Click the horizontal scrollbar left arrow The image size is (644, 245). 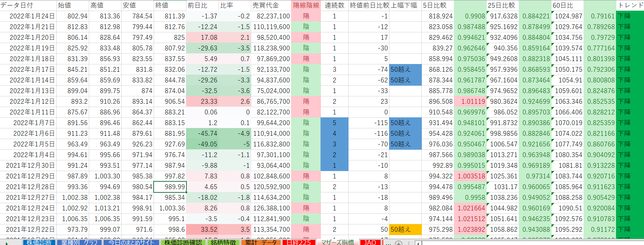(x=418, y=243)
